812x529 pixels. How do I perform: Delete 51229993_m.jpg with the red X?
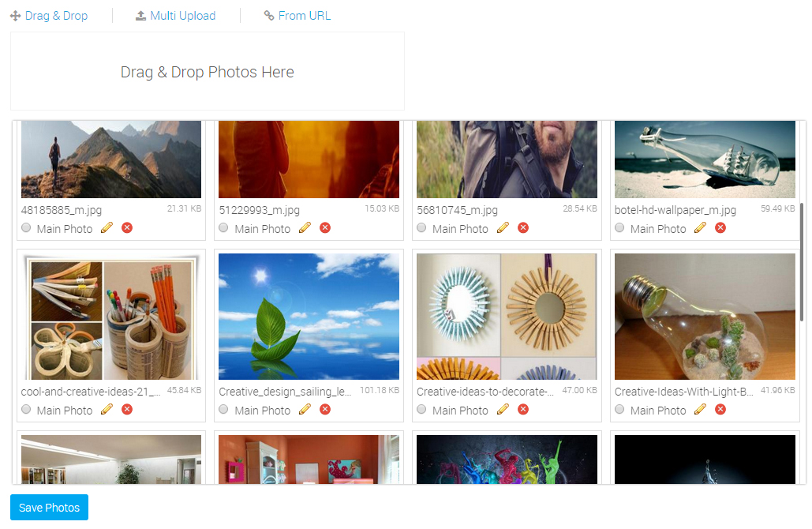click(x=324, y=227)
